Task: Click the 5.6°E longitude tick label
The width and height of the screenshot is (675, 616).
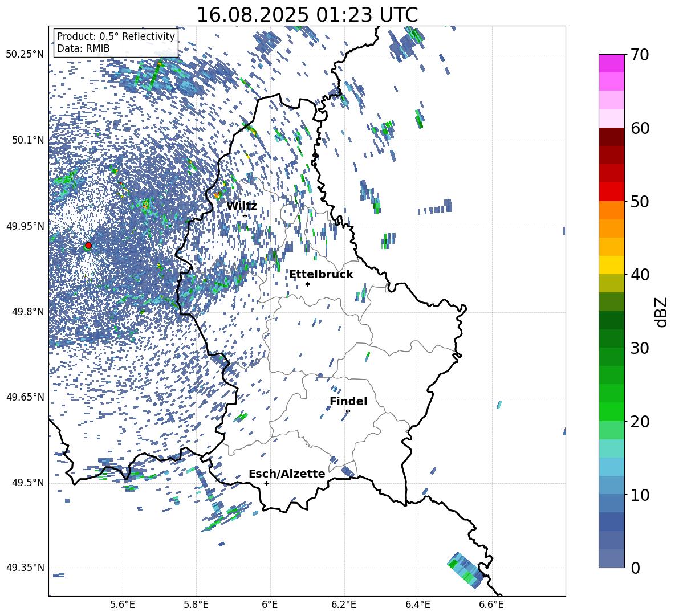Action: [x=123, y=605]
